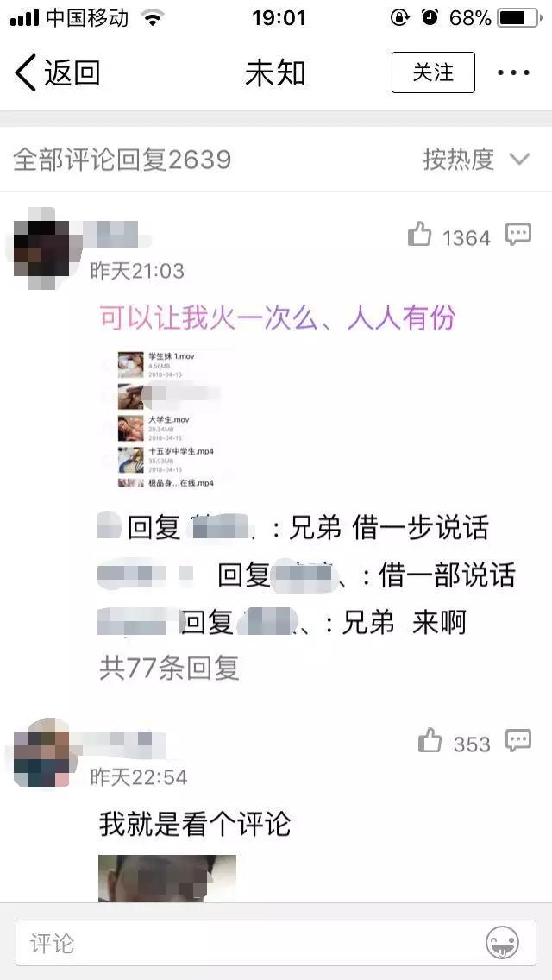
Task: Tap the reply 兄弟 来啊
Action: pyautogui.click(x=404, y=622)
